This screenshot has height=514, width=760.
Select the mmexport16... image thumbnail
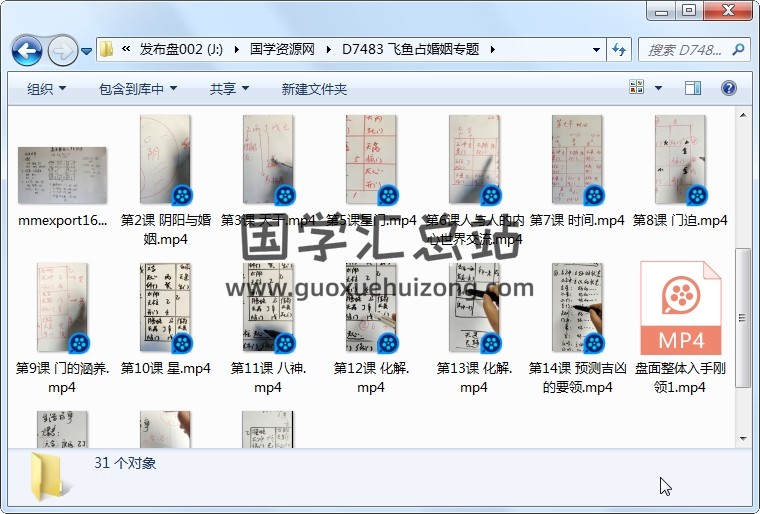point(62,176)
